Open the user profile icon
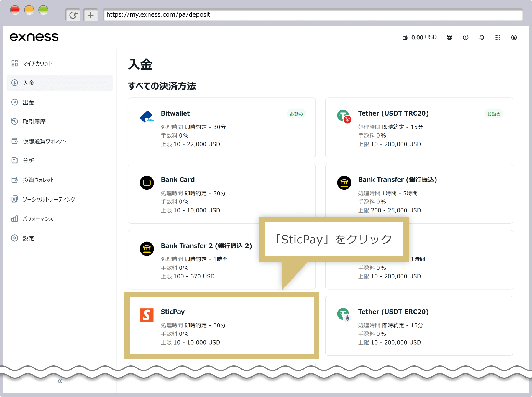The width and height of the screenshot is (532, 397). coord(514,37)
